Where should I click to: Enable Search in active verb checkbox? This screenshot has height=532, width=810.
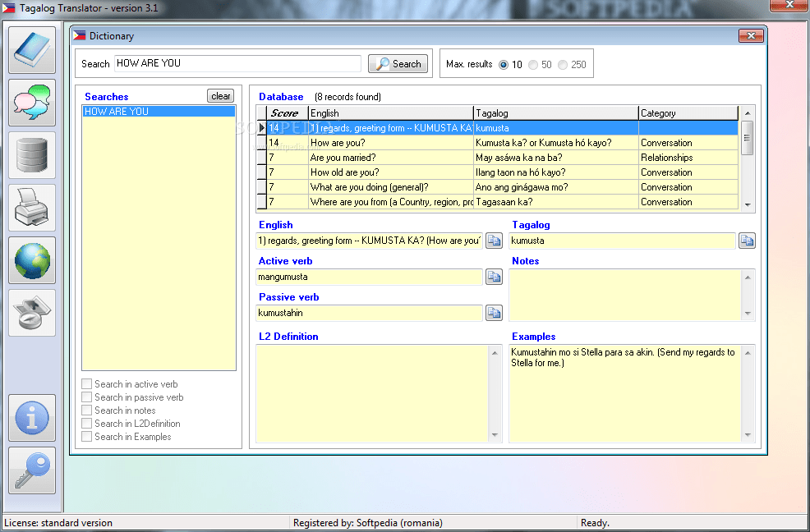[x=87, y=383]
